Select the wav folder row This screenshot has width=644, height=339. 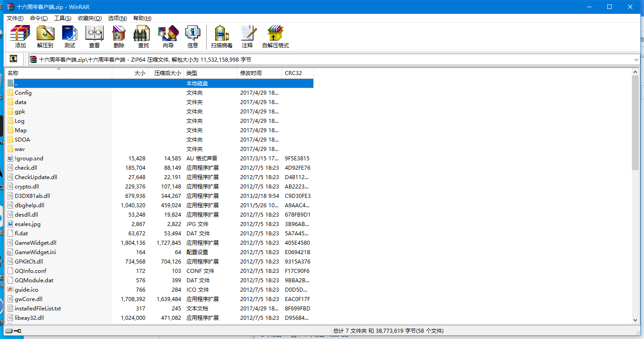[160, 149]
